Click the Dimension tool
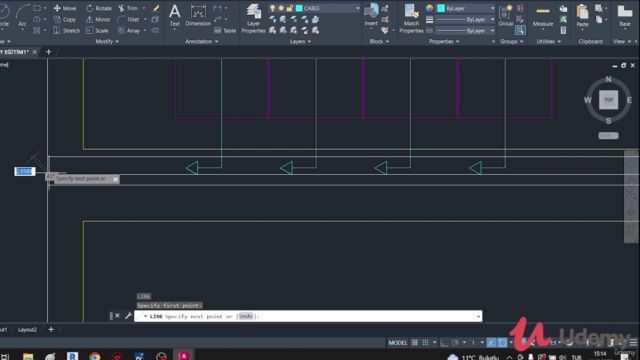Screen dimensions: 640x360 coord(198,16)
